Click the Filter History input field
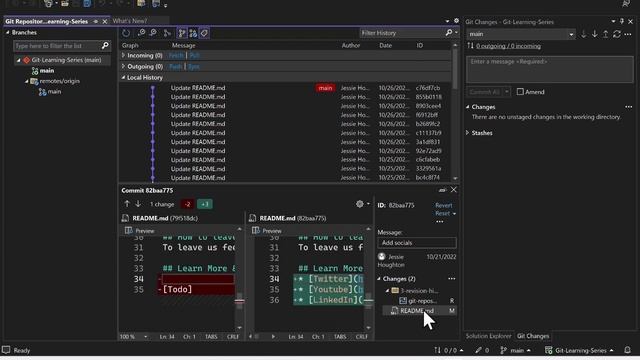The height and width of the screenshot is (360, 640). tap(402, 33)
